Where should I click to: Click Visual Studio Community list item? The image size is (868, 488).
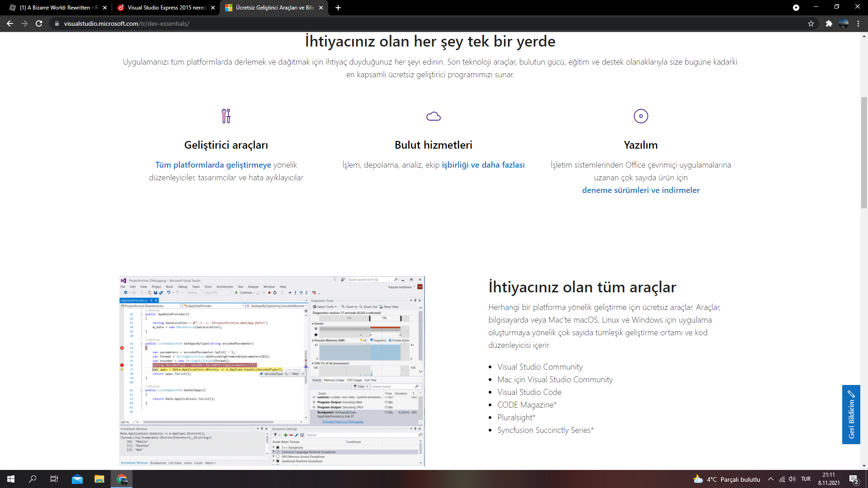[x=540, y=367]
